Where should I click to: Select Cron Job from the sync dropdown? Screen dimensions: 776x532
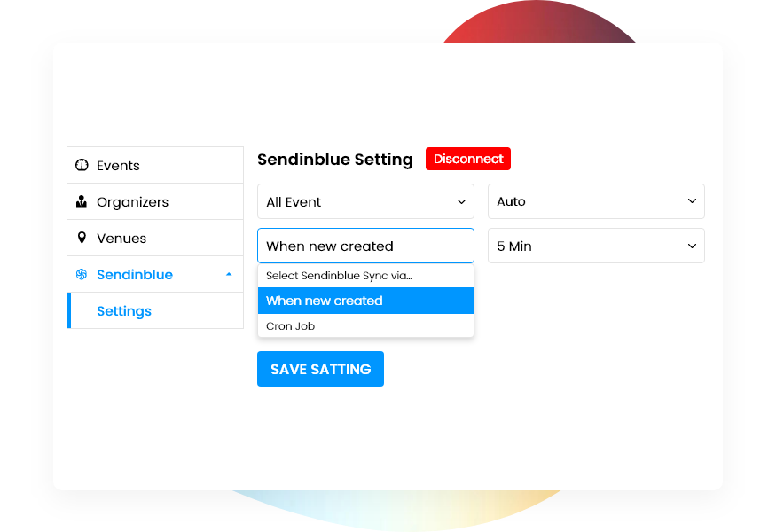pos(365,325)
